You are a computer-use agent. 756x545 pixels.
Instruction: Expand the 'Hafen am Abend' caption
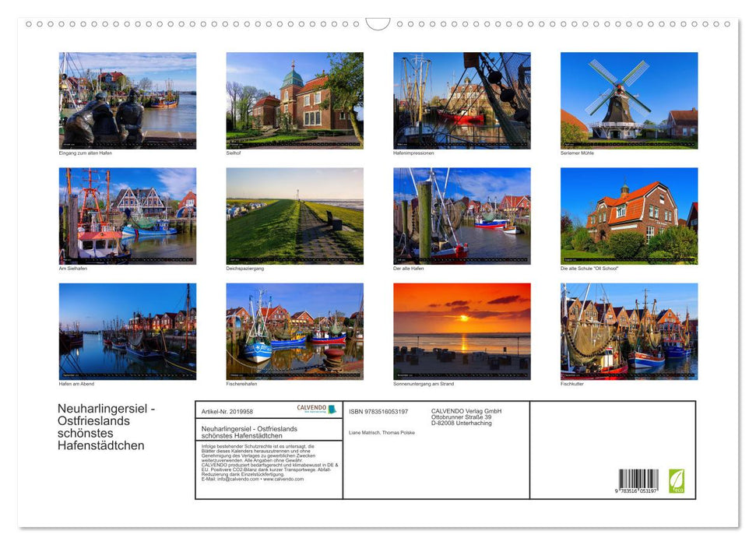pos(75,383)
